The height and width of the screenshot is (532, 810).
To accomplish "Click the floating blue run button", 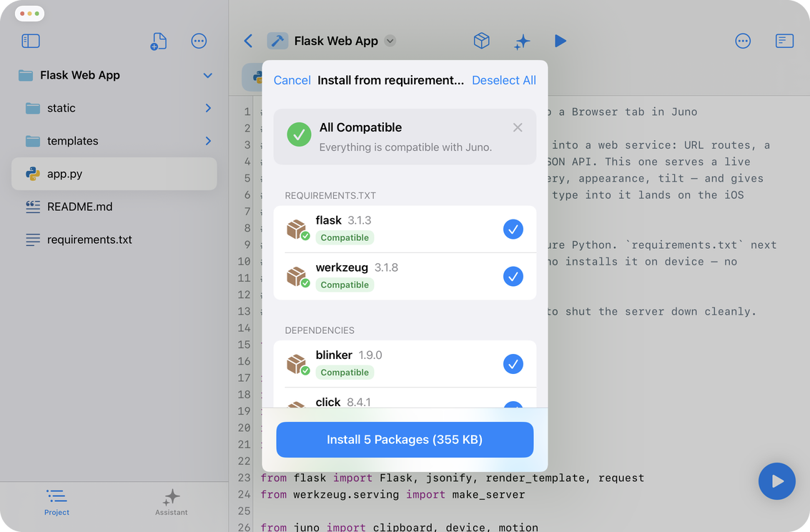I will coord(777,481).
